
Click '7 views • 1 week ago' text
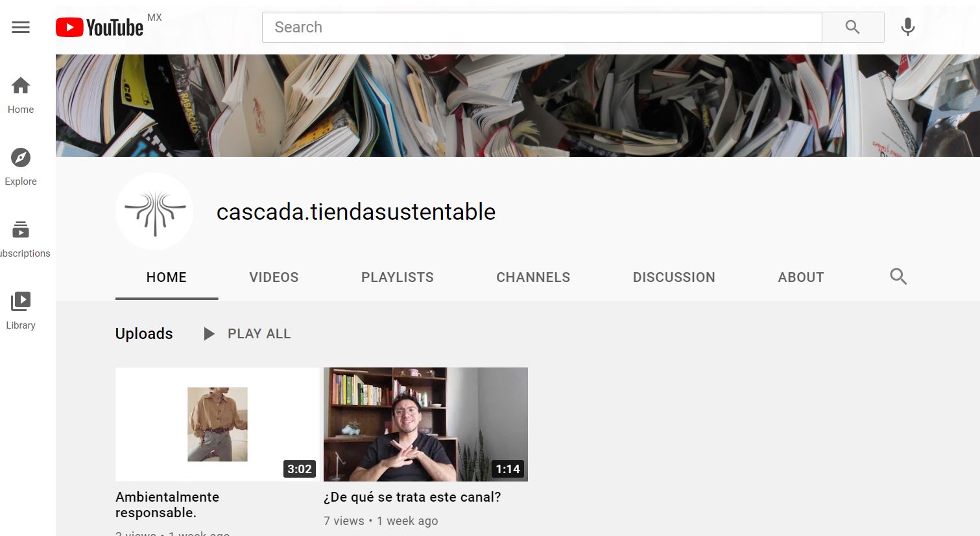click(381, 521)
